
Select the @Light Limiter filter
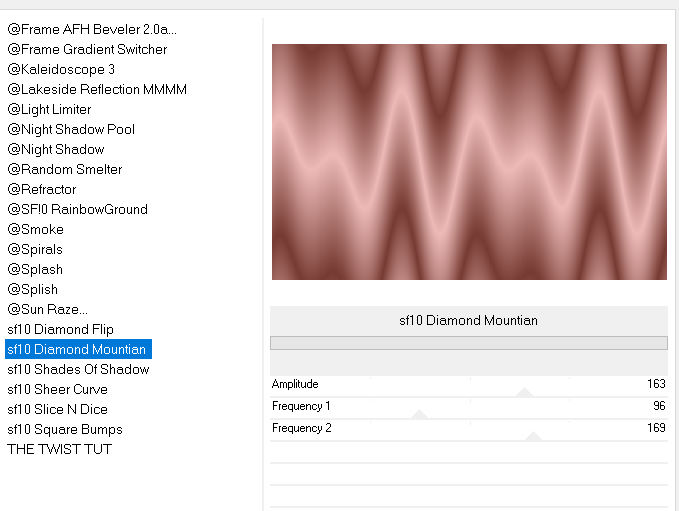49,109
